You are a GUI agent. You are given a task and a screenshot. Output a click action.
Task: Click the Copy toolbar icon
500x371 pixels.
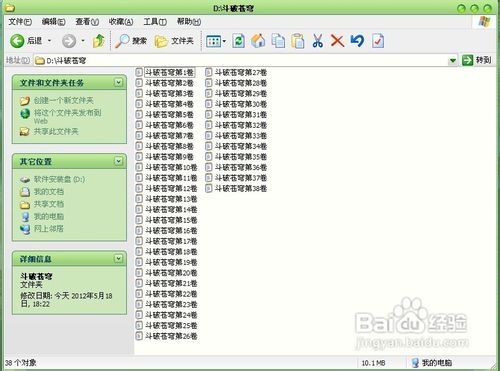point(278,41)
